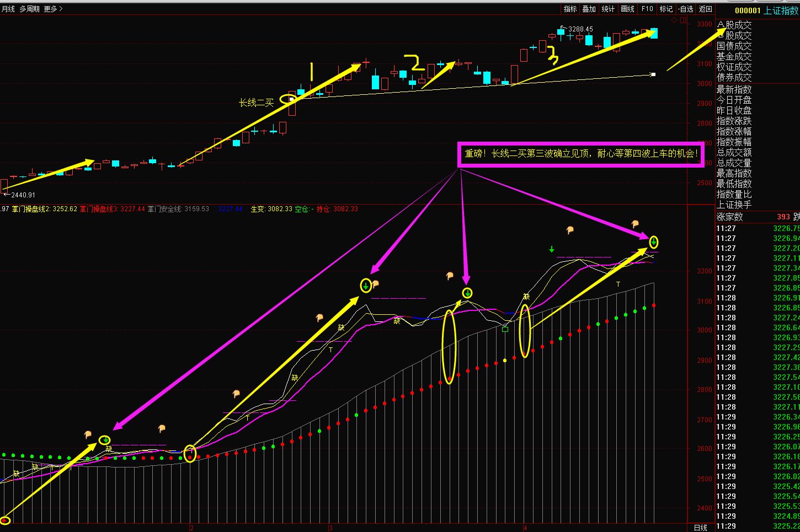Screen dimensions: 800x532
Task: Click the blue 3227.44 legend value
Action: [x=230, y=209]
